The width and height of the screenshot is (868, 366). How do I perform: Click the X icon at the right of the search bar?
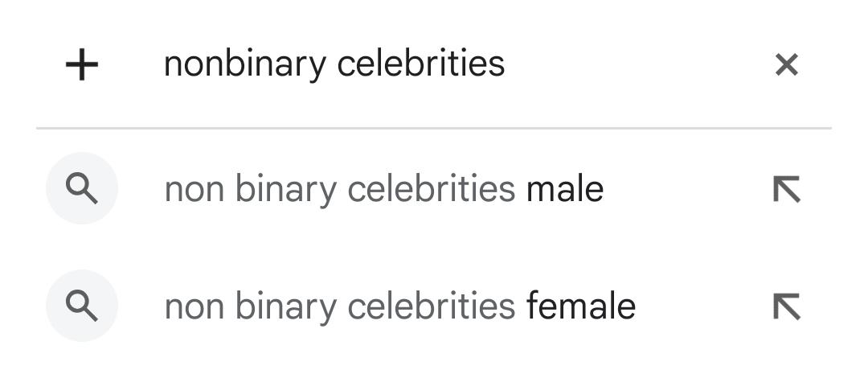coord(787,65)
